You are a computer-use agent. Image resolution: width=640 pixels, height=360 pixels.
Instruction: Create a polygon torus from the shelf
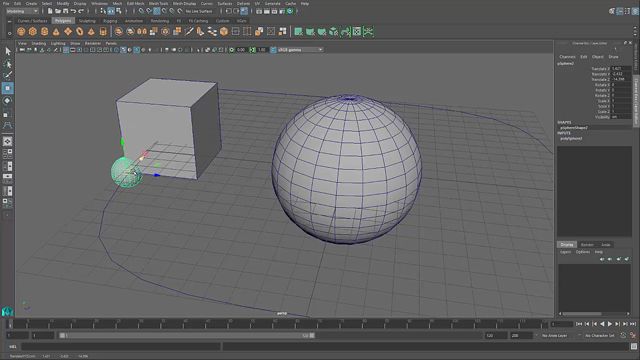80,31
